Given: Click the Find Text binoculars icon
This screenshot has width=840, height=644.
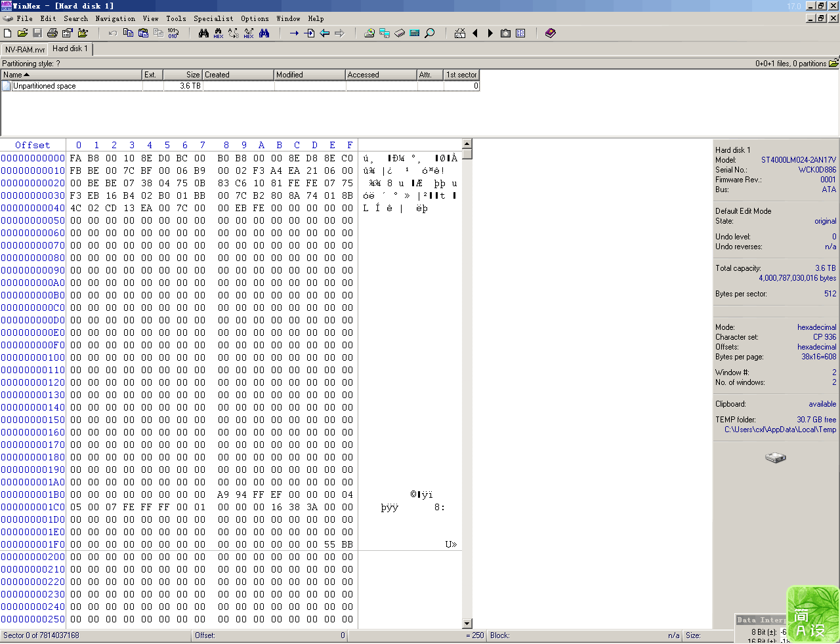Looking at the screenshot, I should 203,33.
